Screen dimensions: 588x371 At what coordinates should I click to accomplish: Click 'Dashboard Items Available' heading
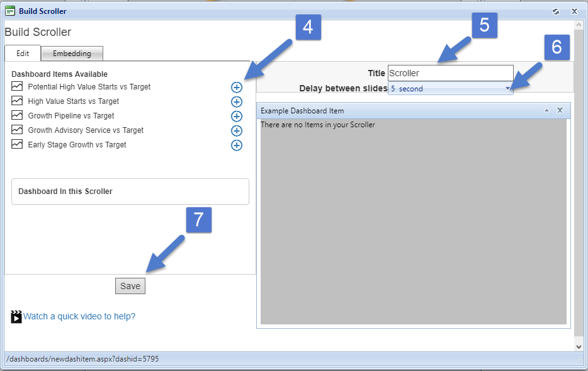[59, 74]
